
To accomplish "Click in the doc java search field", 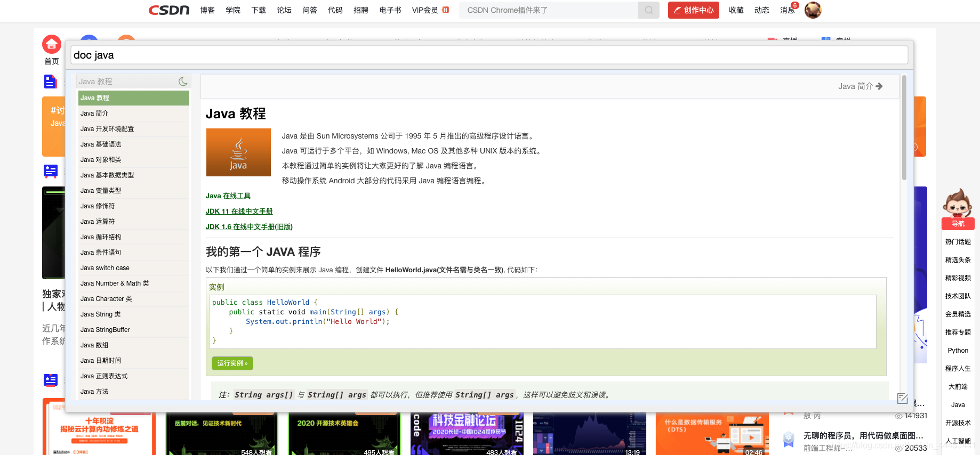I will (489, 55).
